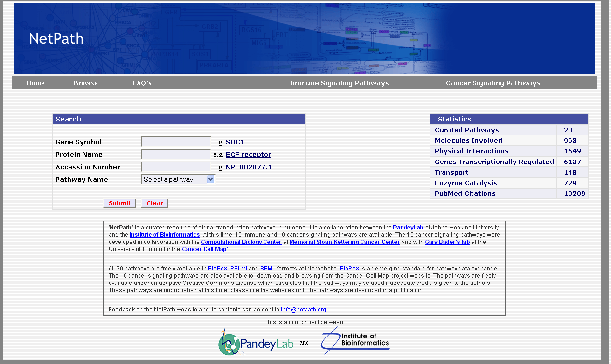Click the 'Molecules Involved' statistics label

[x=469, y=141]
